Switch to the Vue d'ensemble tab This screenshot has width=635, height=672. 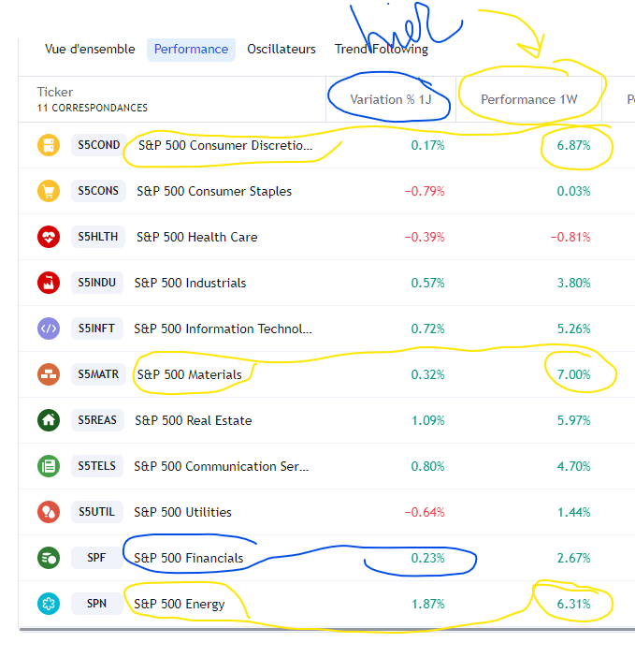[x=90, y=50]
